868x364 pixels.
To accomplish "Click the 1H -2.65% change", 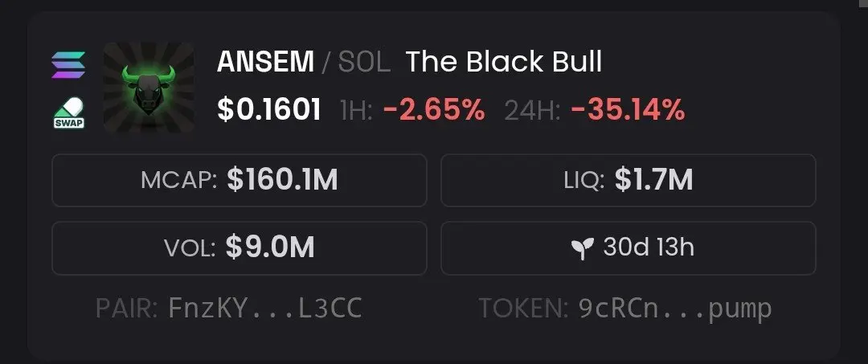I will [413, 110].
